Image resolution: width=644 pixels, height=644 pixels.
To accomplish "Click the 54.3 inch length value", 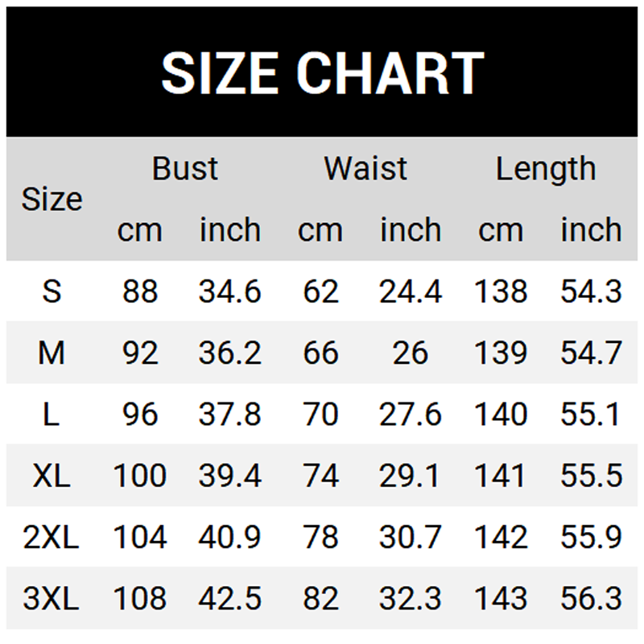I will pos(591,291).
